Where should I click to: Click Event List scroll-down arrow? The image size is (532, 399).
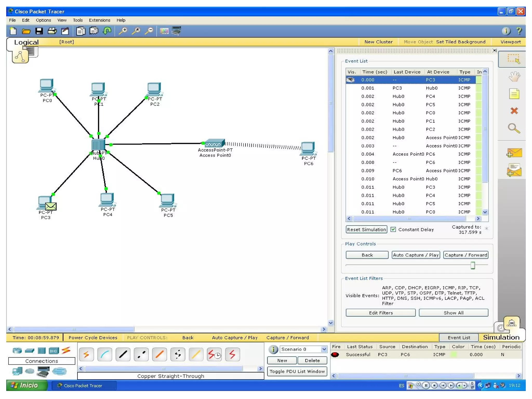coord(485,212)
